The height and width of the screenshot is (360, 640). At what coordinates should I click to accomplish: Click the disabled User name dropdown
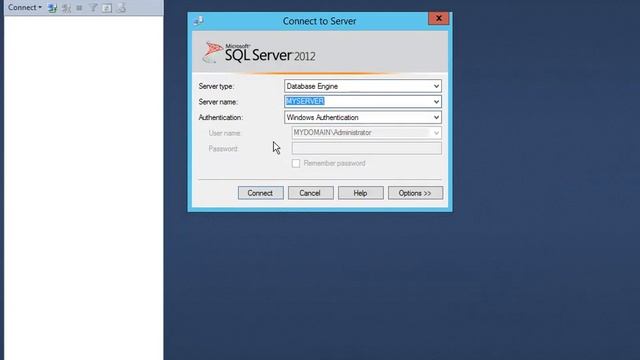[x=367, y=133]
